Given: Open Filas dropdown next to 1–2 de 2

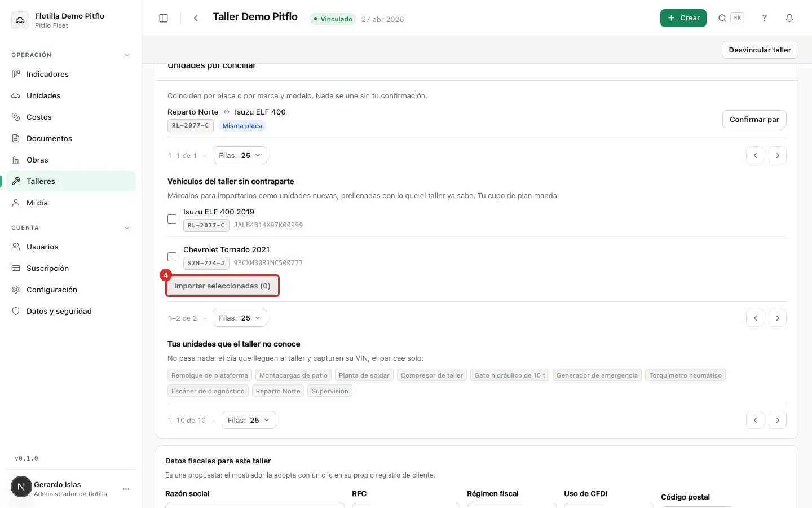Looking at the screenshot, I should pyautogui.click(x=240, y=318).
